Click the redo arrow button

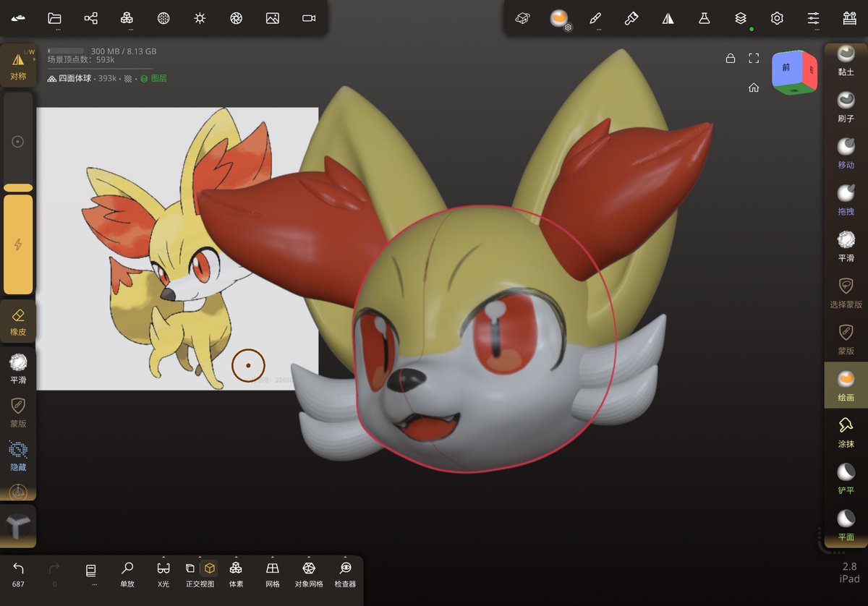54,569
